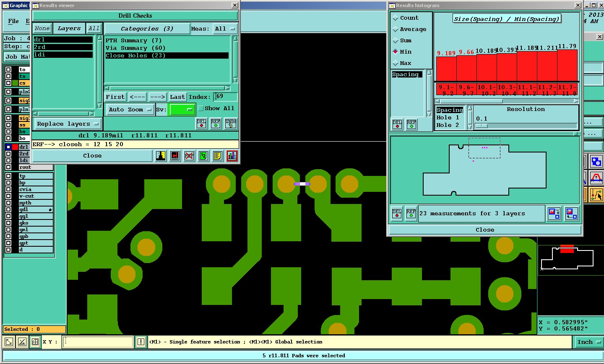Screen dimensions: 604x364
Task: Click DEL icon left of '23 measurements' text
Action: 397,213
